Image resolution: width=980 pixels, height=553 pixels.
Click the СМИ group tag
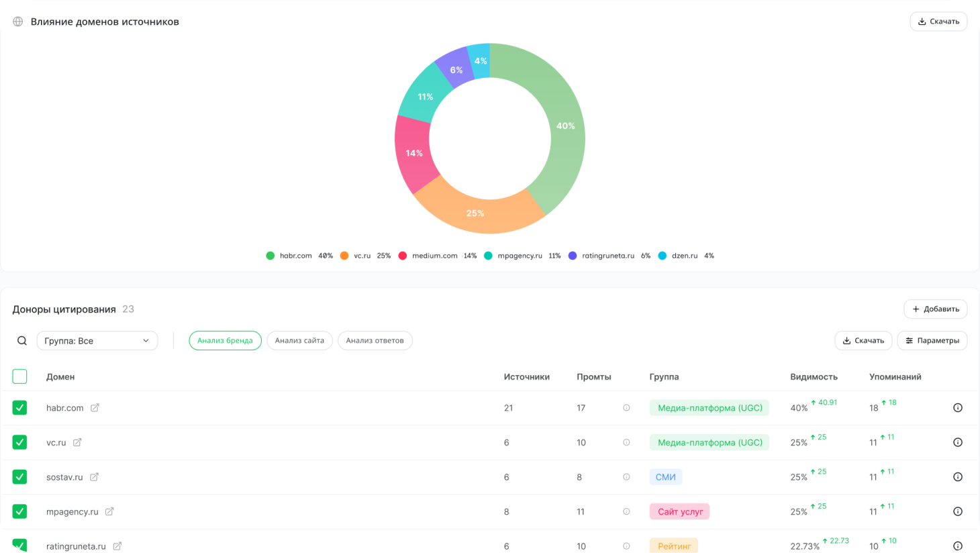click(666, 477)
